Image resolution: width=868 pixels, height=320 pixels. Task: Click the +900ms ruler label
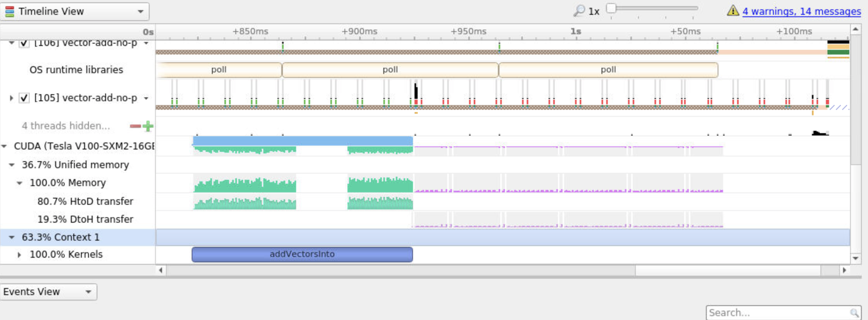tap(359, 32)
